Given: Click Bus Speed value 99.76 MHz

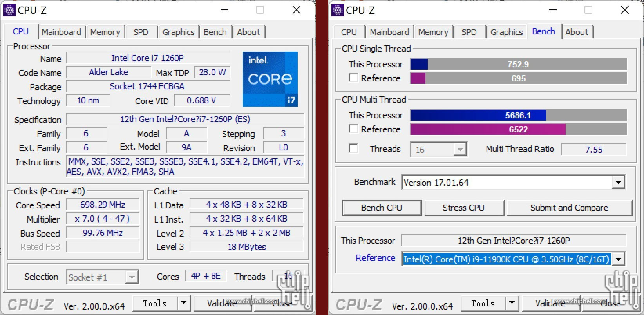Looking at the screenshot, I should (x=103, y=233).
